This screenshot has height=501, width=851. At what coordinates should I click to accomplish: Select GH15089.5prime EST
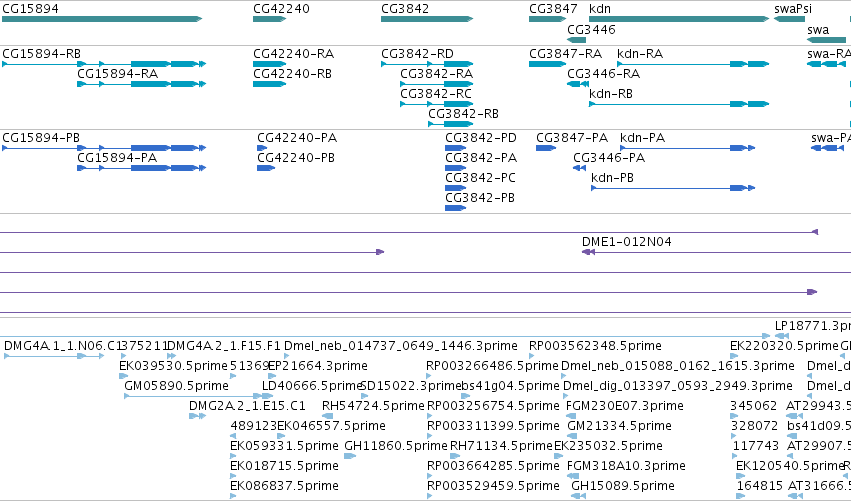tap(579, 496)
